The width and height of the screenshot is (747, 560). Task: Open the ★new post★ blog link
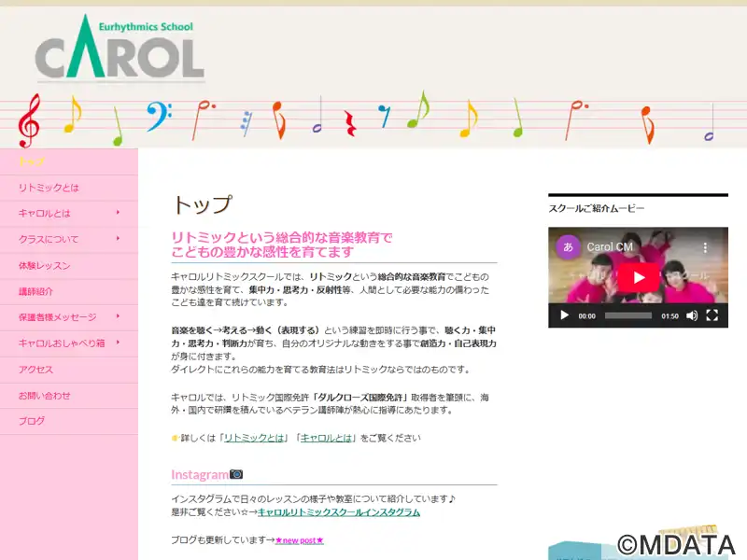299,540
